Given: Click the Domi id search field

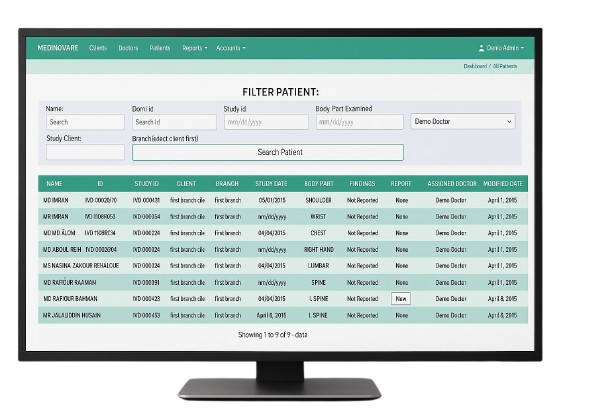Looking at the screenshot, I should 174,122.
